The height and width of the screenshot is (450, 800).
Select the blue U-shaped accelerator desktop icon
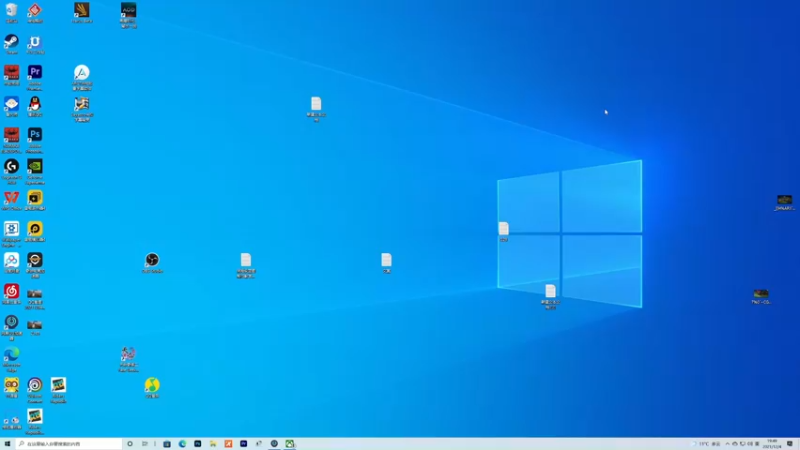(35, 44)
